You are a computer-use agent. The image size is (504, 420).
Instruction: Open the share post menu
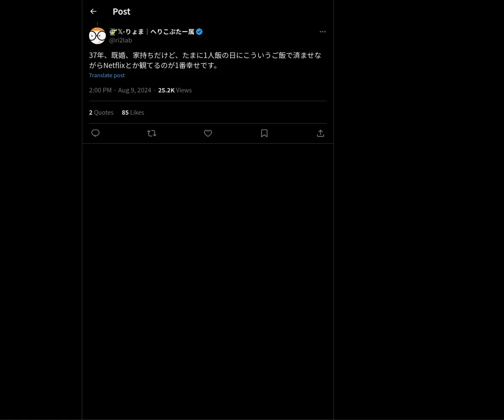(320, 133)
